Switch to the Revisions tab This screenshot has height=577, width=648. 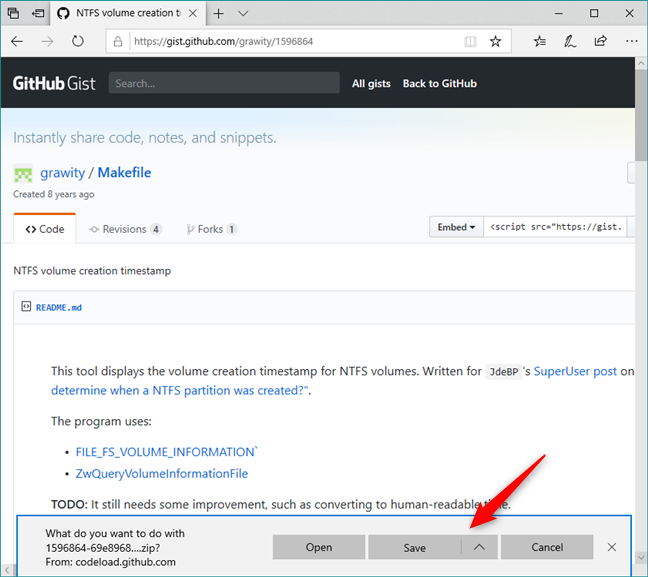coord(125,229)
